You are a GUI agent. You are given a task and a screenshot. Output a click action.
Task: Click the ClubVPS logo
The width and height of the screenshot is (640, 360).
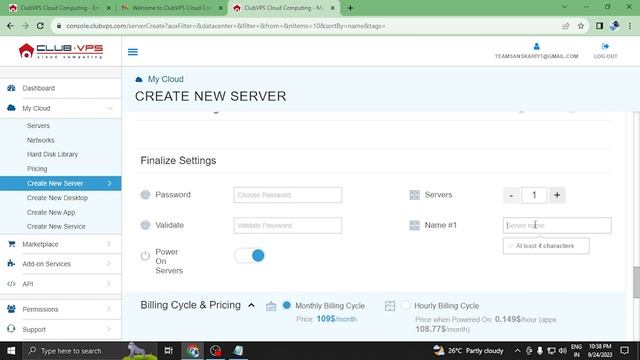[61, 51]
